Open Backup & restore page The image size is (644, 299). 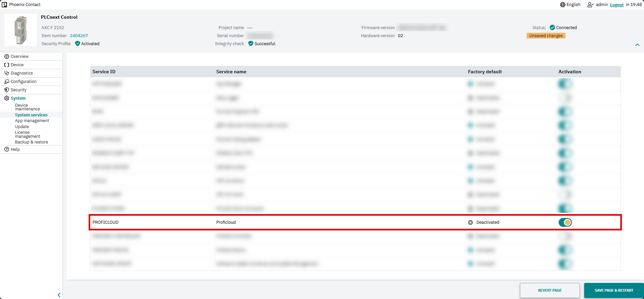(x=31, y=142)
